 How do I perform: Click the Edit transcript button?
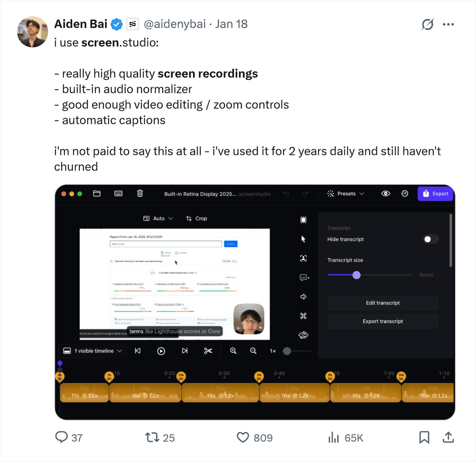tap(382, 303)
